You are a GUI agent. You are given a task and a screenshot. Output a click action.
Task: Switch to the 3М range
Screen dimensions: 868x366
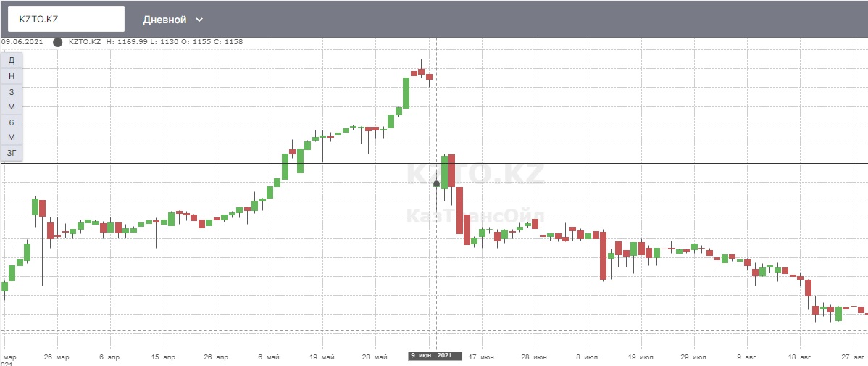[12, 99]
